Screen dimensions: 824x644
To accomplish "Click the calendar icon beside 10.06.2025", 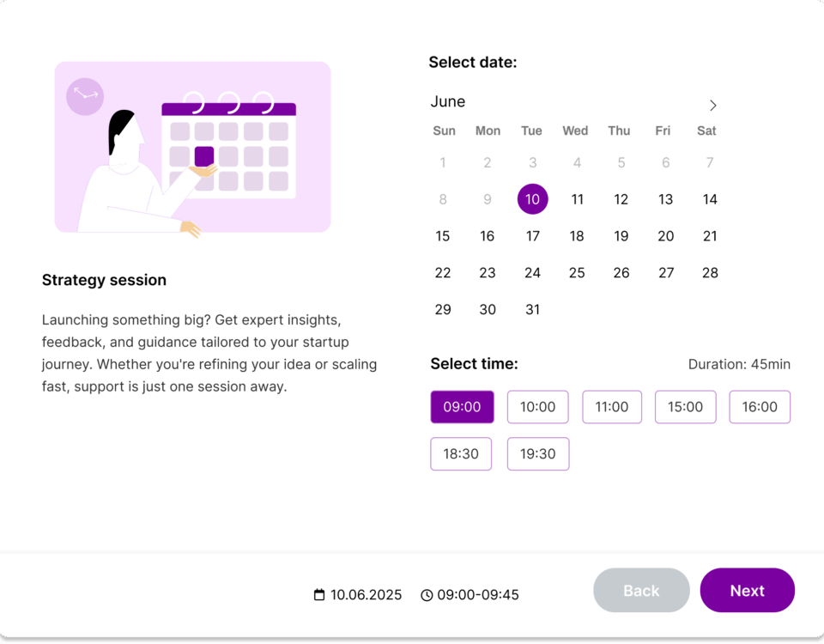I will click(319, 595).
